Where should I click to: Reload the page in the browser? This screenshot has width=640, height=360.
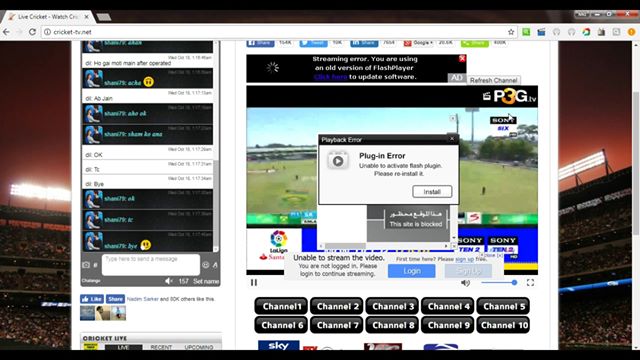pyautogui.click(x=32, y=32)
